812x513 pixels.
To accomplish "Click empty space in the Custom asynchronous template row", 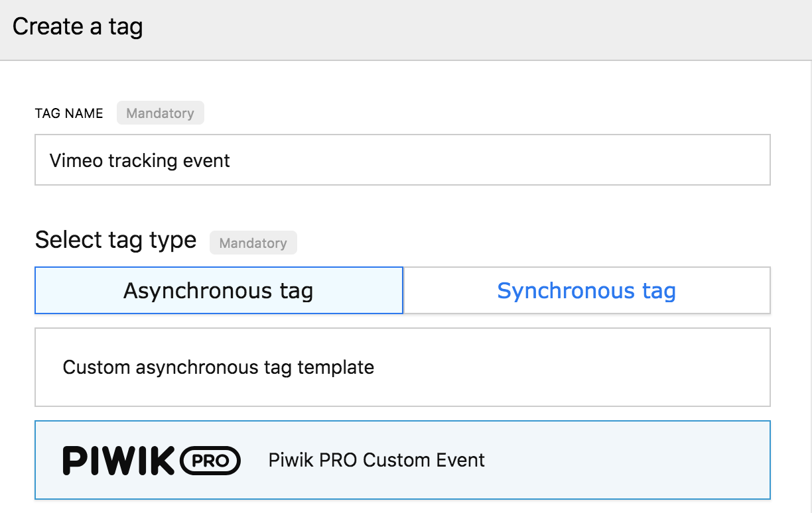I will [571, 367].
